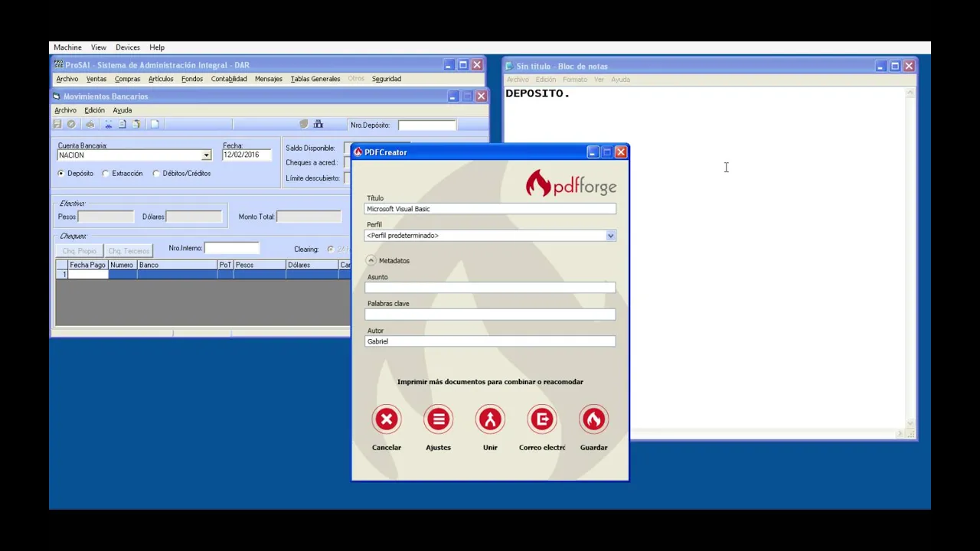Click the Título field in PDFCreator
This screenshot has height=551, width=980.
coord(490,209)
